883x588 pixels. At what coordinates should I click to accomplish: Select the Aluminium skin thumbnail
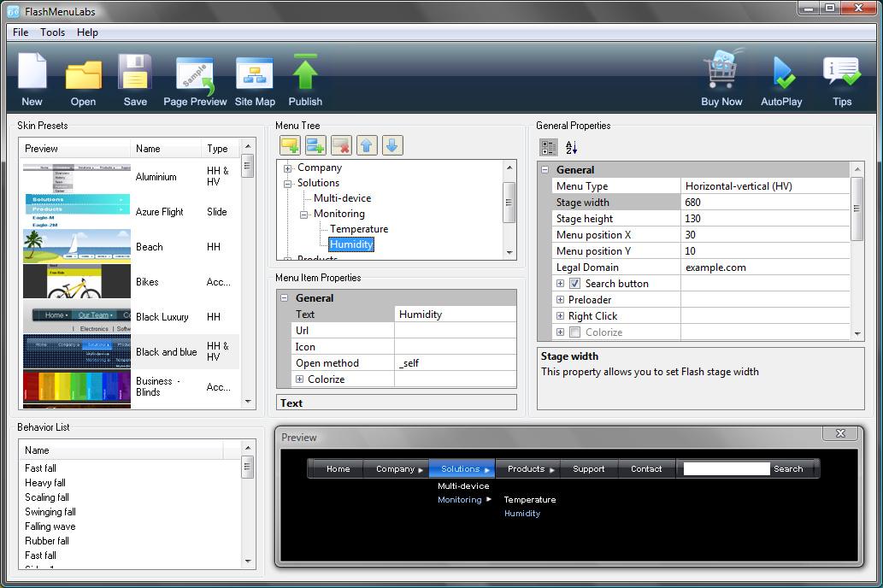click(77, 177)
